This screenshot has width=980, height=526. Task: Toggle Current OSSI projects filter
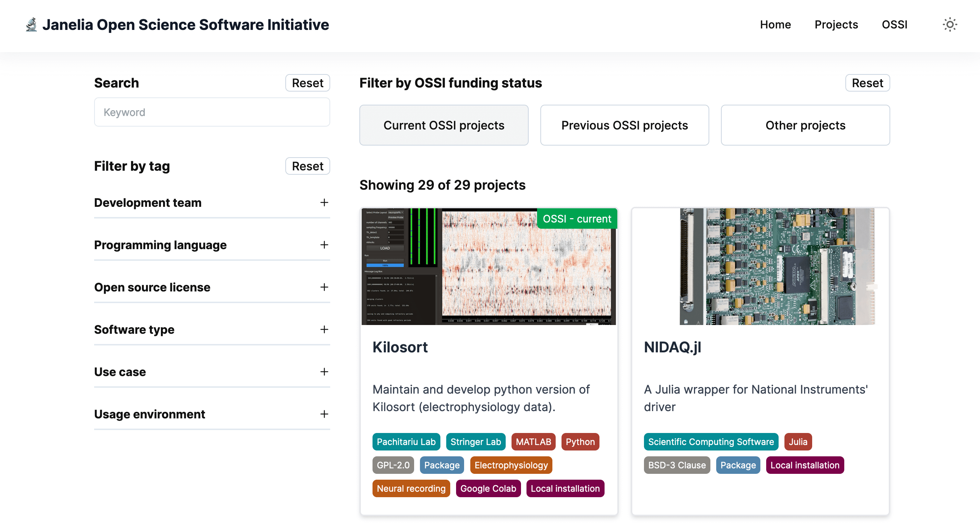(444, 125)
